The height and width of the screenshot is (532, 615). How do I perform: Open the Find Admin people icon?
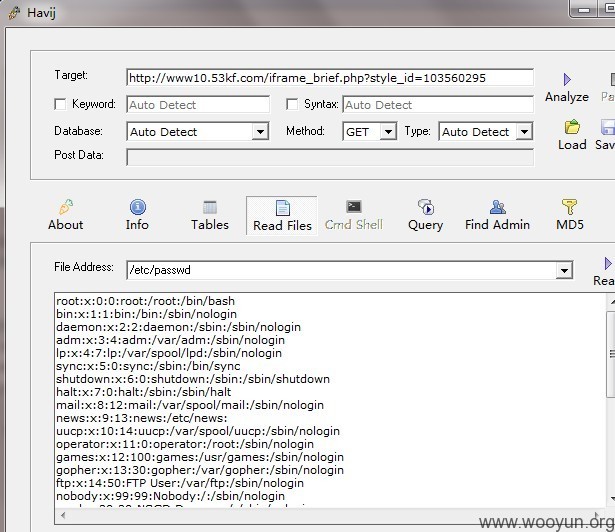click(498, 207)
